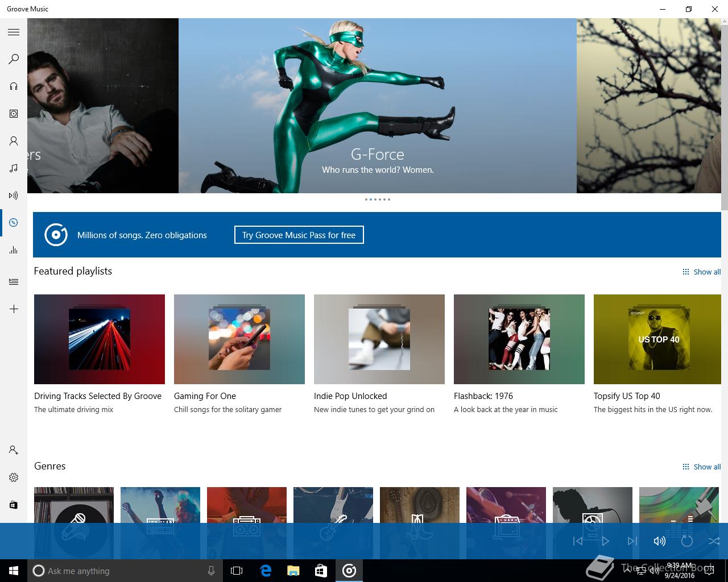728x582 pixels.
Task: Click 'Gaming For One' title text
Action: pos(205,396)
